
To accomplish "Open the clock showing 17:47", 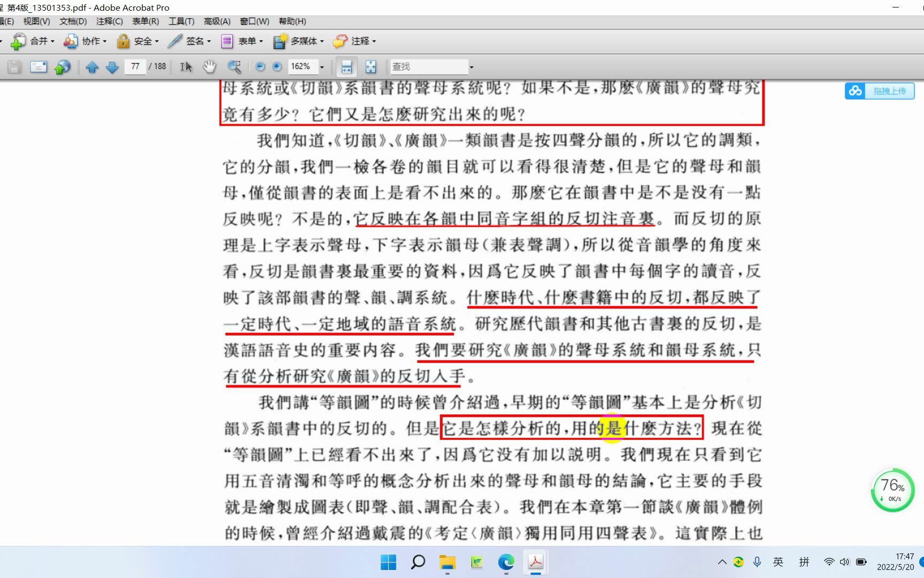I will (x=896, y=562).
